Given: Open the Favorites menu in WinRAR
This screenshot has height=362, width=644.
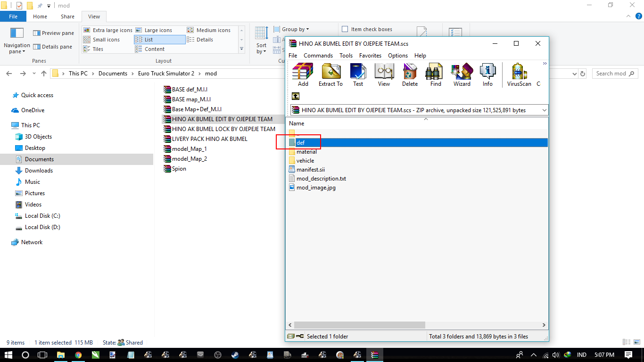Looking at the screenshot, I should (370, 56).
